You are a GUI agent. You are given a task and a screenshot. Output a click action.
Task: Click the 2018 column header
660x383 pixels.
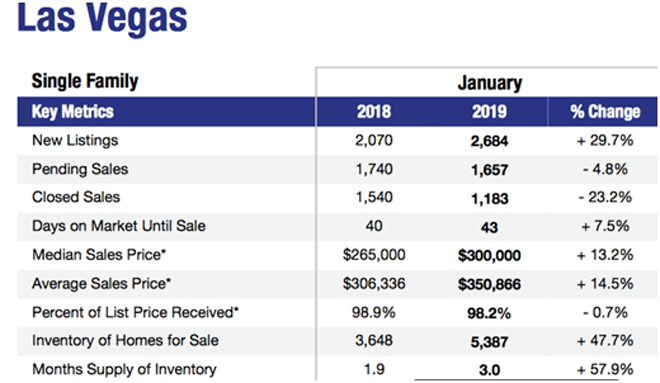coord(374,112)
